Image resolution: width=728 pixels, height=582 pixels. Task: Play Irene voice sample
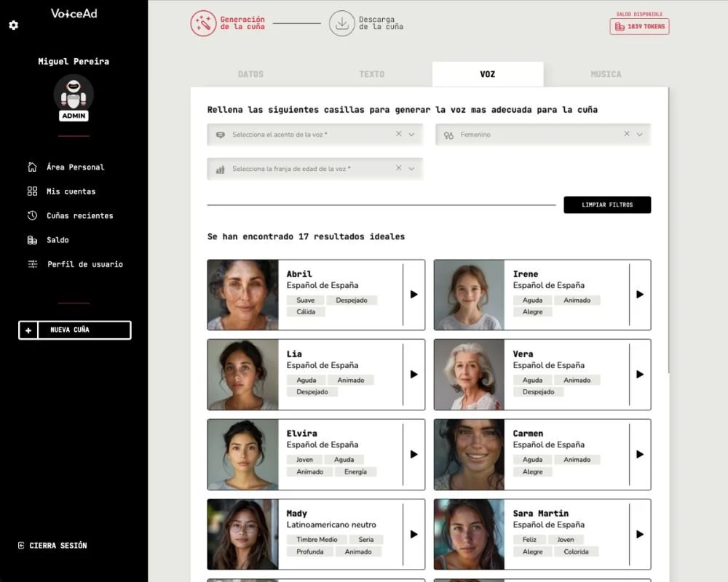point(640,294)
